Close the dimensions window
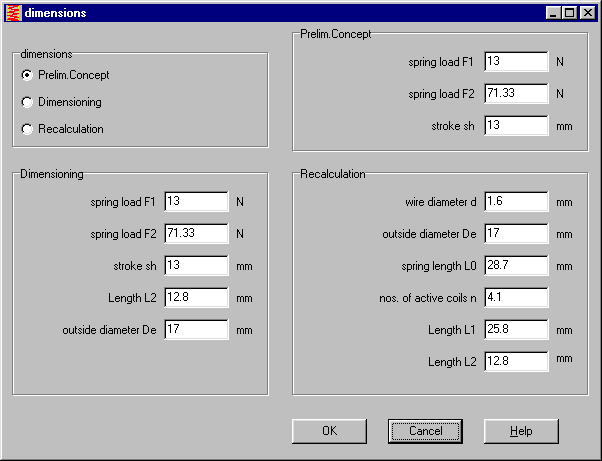The height and width of the screenshot is (461, 602). coord(586,13)
